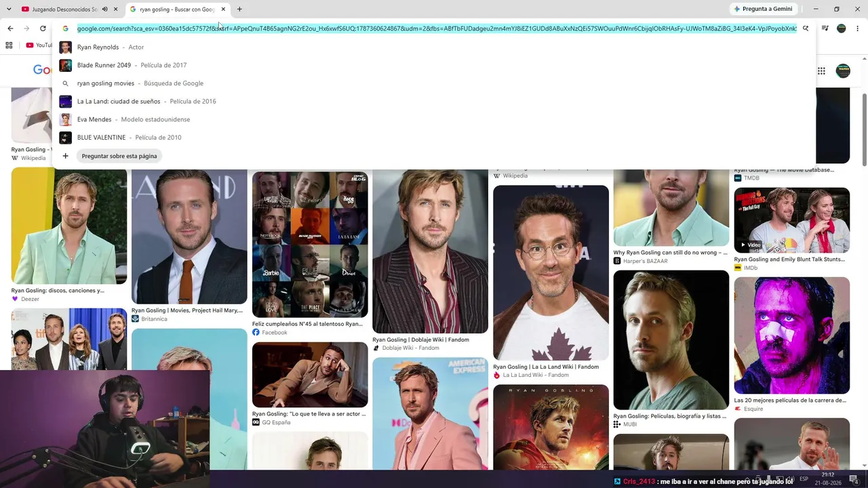Close the ryan gosling search tab
The width and height of the screenshot is (868, 488).
tap(223, 9)
